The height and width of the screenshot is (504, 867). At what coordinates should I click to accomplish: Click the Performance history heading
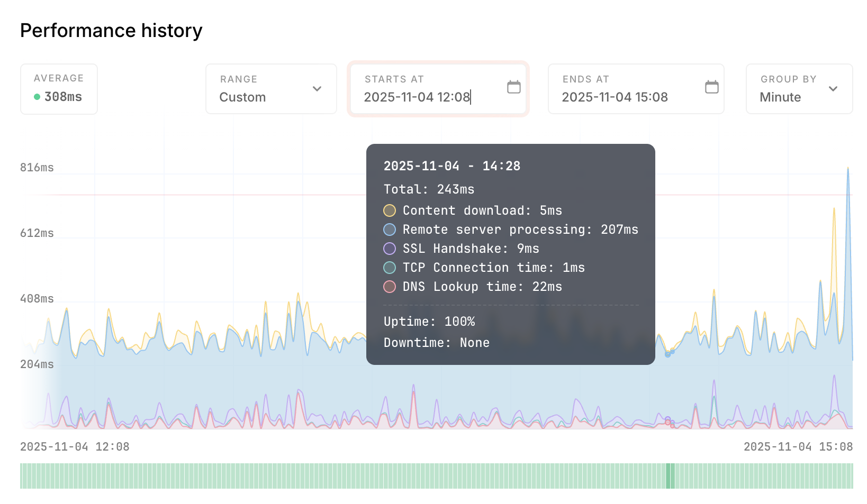111,31
